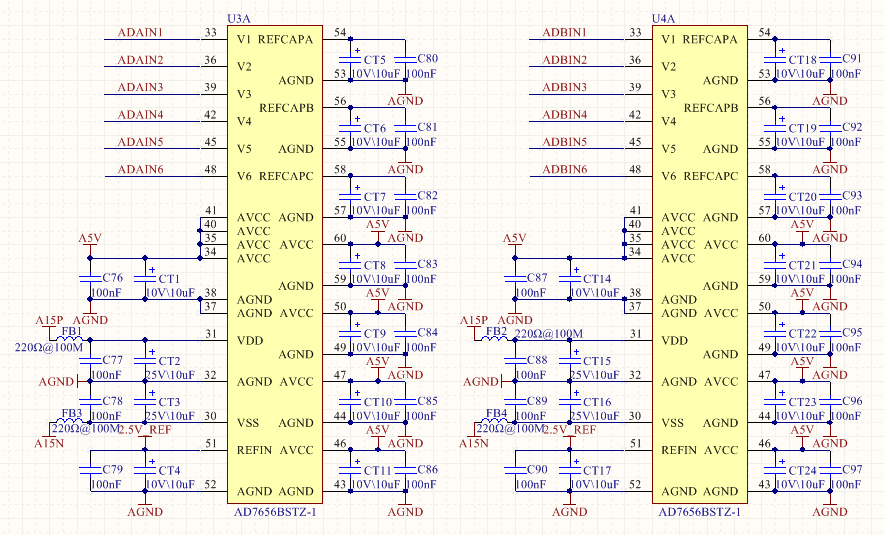Select capacitor designator C78
The image size is (884, 535).
click(113, 401)
